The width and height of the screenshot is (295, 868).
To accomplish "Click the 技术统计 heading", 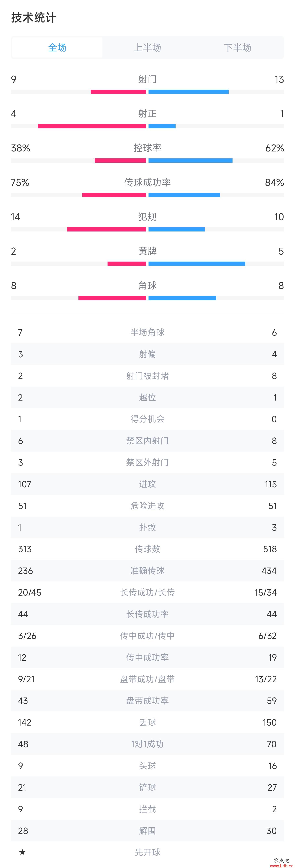I will (x=34, y=18).
